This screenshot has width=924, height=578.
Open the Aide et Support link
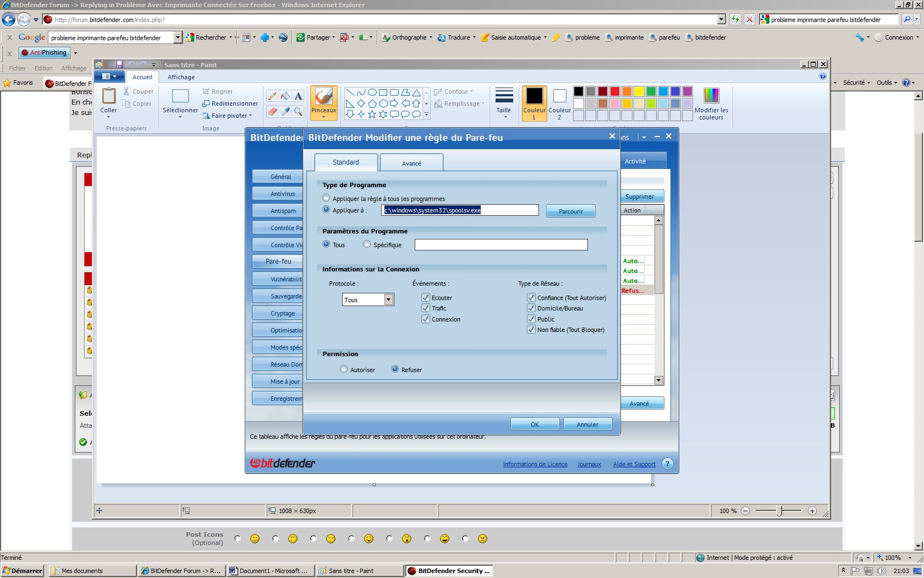click(634, 464)
